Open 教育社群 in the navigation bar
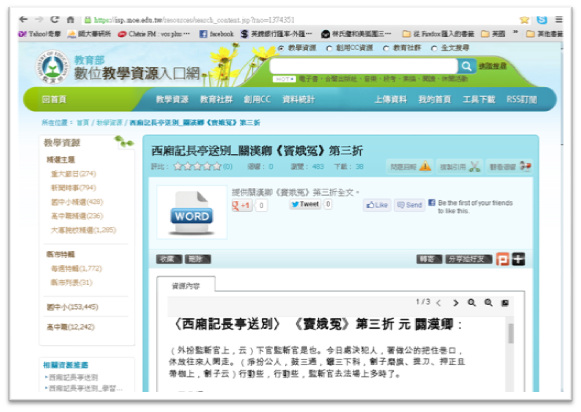This screenshot has height=412, width=581. tap(216, 99)
